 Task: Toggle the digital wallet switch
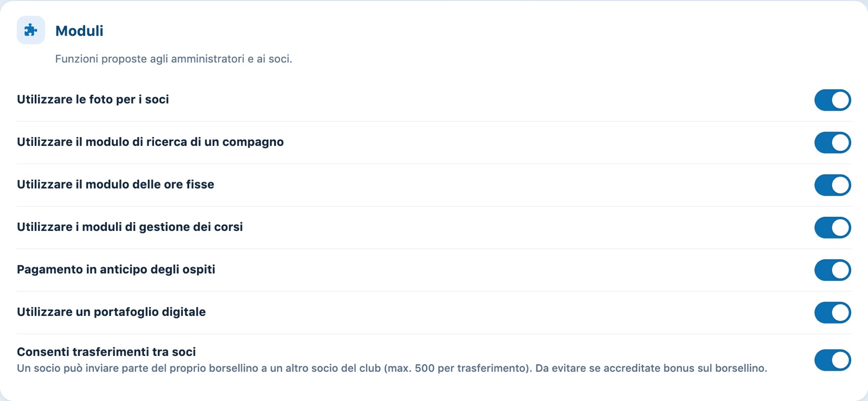[x=833, y=313]
